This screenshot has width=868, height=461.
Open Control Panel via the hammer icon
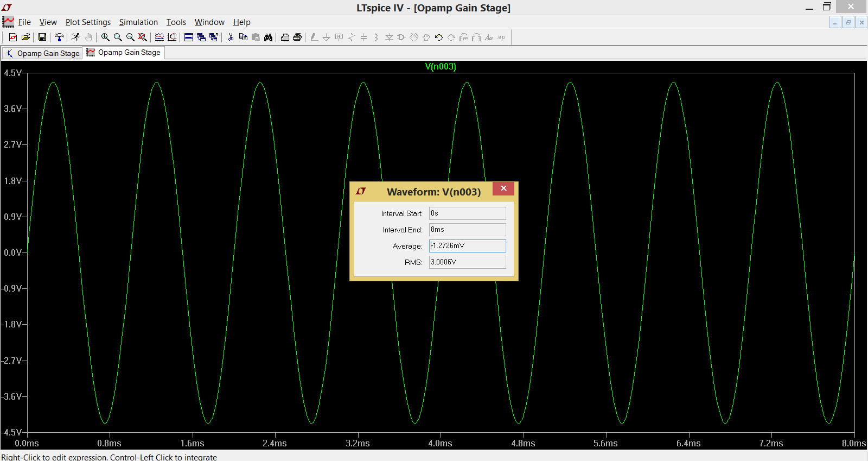click(x=59, y=37)
